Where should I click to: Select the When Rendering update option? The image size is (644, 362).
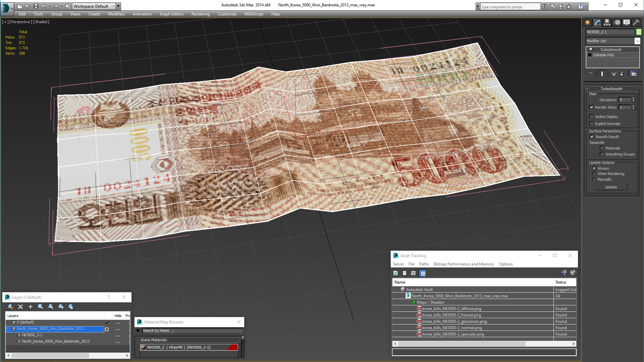click(594, 174)
